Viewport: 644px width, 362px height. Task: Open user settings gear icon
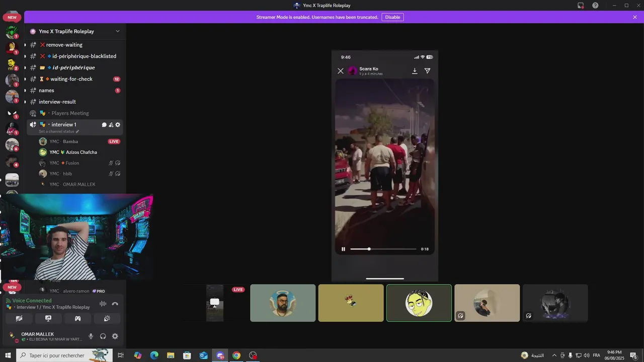point(115,336)
